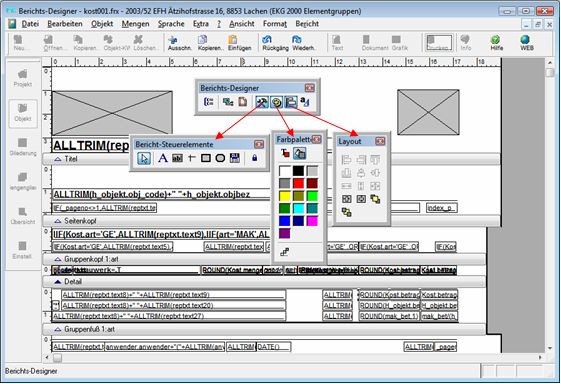The width and height of the screenshot is (561, 384).
Task: Click the Ausschn. (cut) toolbar icon
Action: (x=179, y=43)
